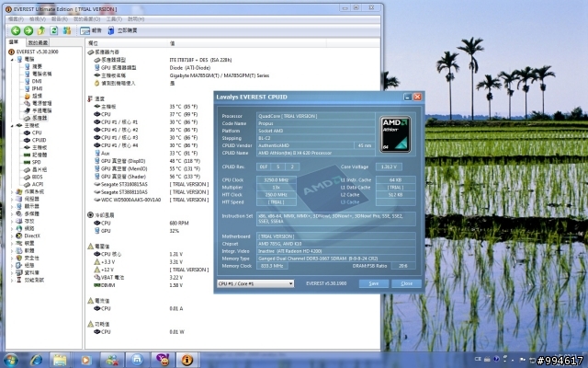
Task: Select CPUID in the tree
Action: [x=39, y=140]
